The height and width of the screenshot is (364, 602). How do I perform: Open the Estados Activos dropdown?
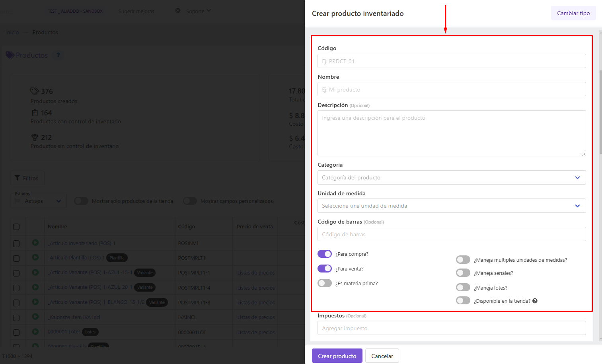38,201
